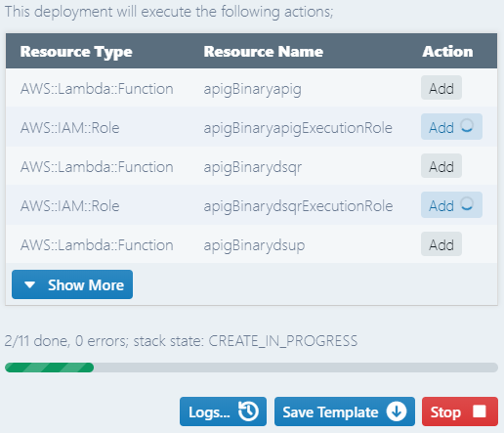Viewport: 504px width, 433px height.
Task: Select resource name apigBinarydsqr
Action: coord(253,167)
